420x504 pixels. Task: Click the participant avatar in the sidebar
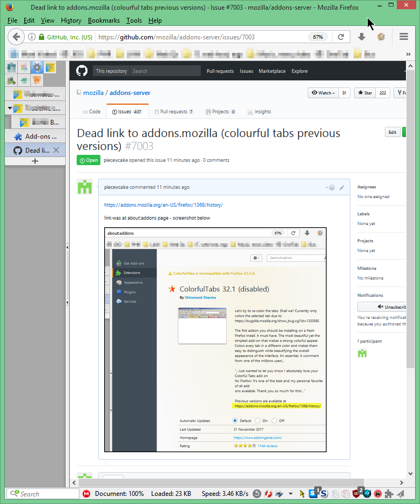click(x=362, y=353)
